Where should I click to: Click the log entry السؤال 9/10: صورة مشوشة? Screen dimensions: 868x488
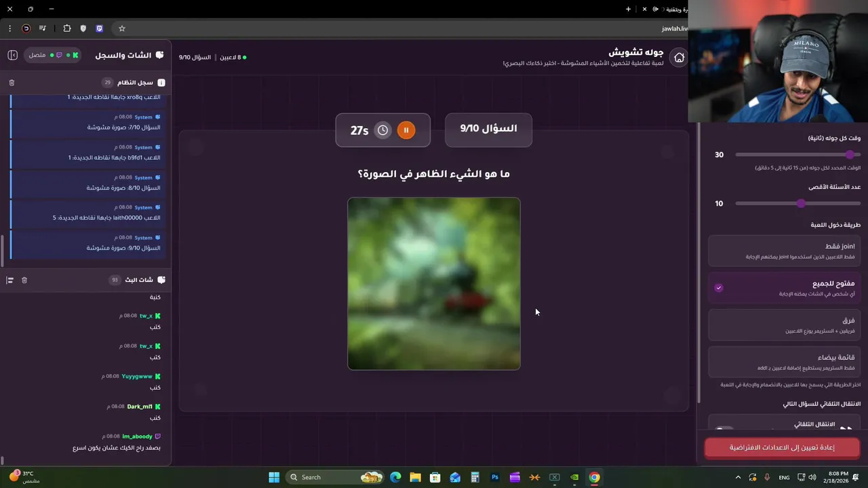89,243
